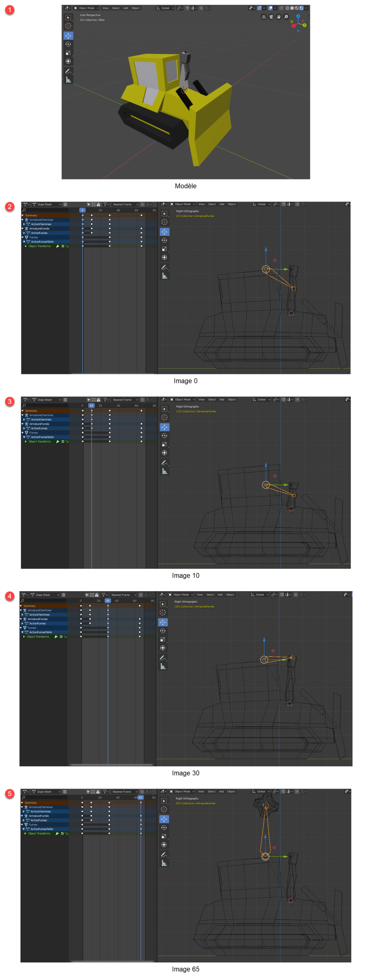
Task: Toggle Object Transforms checkbox in screenshot 2 dope sheet
Action: point(63,246)
